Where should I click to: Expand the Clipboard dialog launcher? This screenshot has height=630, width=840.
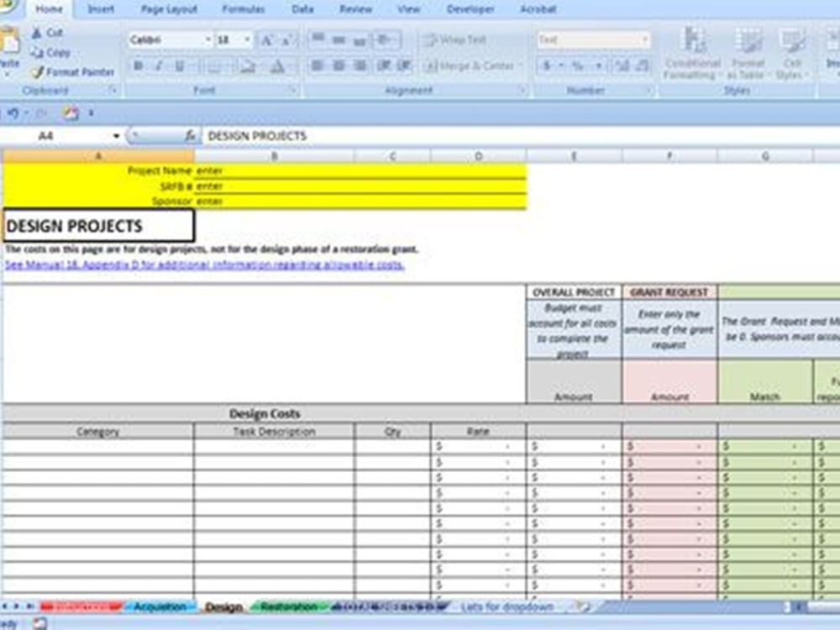[x=113, y=91]
